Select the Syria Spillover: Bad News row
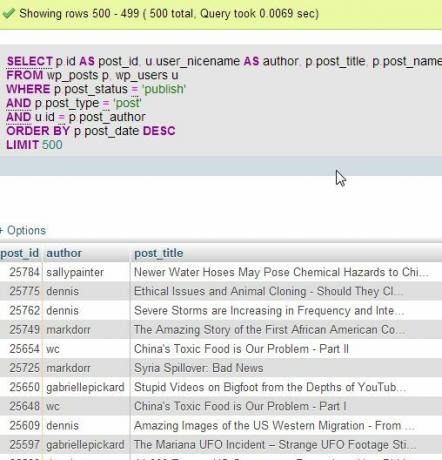 point(221,368)
